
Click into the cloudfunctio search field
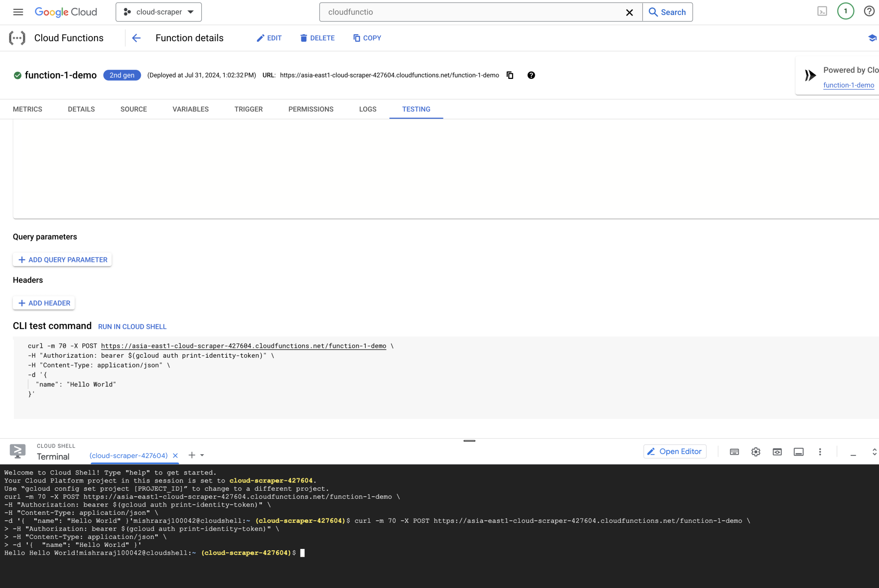472,12
